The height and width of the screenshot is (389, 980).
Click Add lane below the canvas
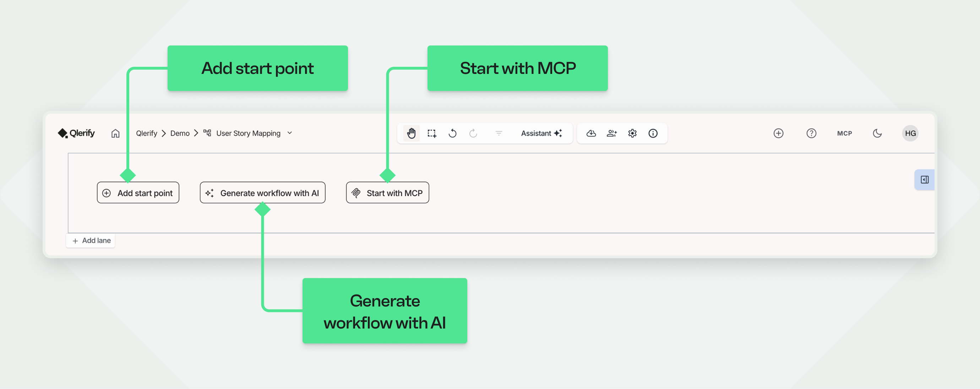click(x=91, y=241)
